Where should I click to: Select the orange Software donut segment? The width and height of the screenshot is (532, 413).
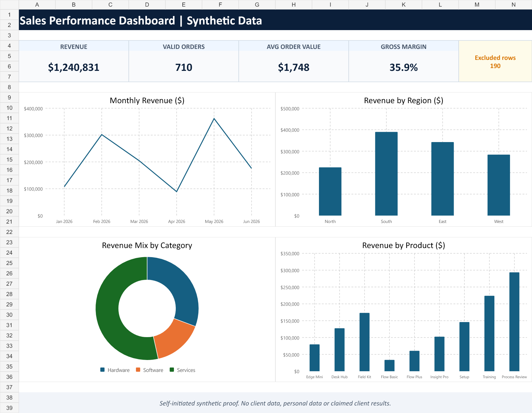coord(173,338)
